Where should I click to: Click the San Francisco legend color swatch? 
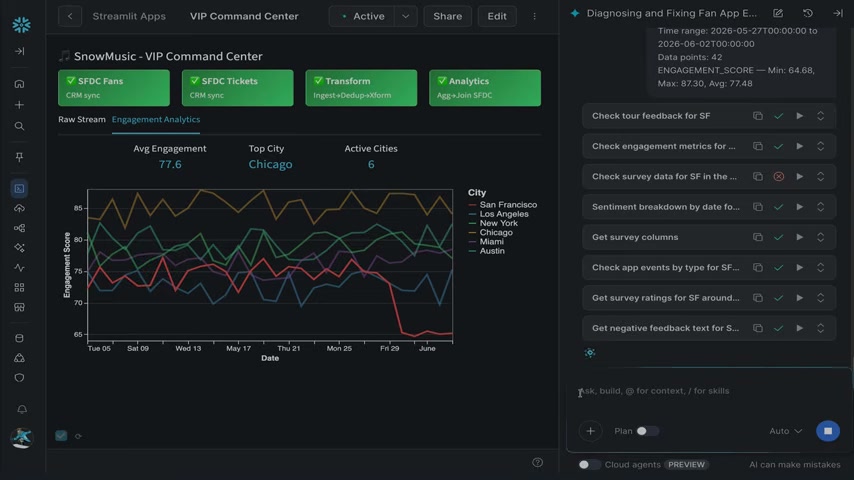472,205
